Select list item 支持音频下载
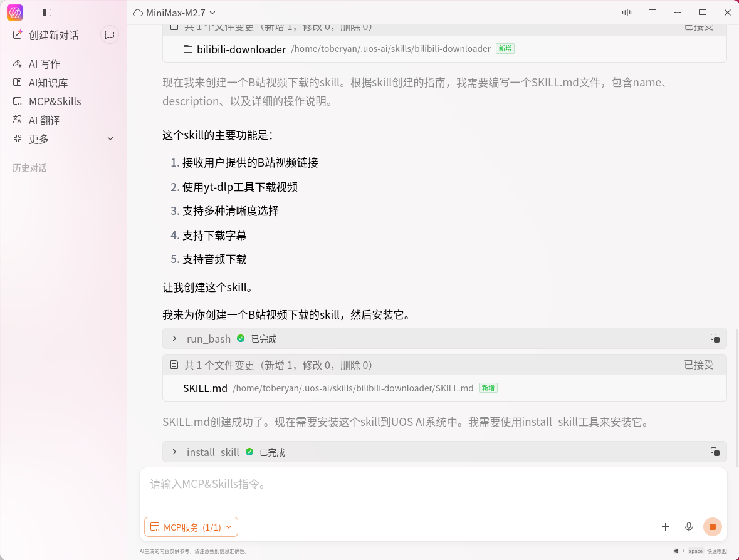Screen dimensions: 739x560 (214, 259)
